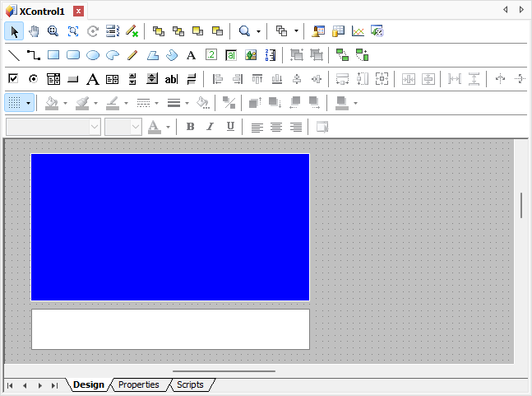The width and height of the screenshot is (532, 396).
Task: Close the XControl1 document tab
Action: tap(78, 11)
